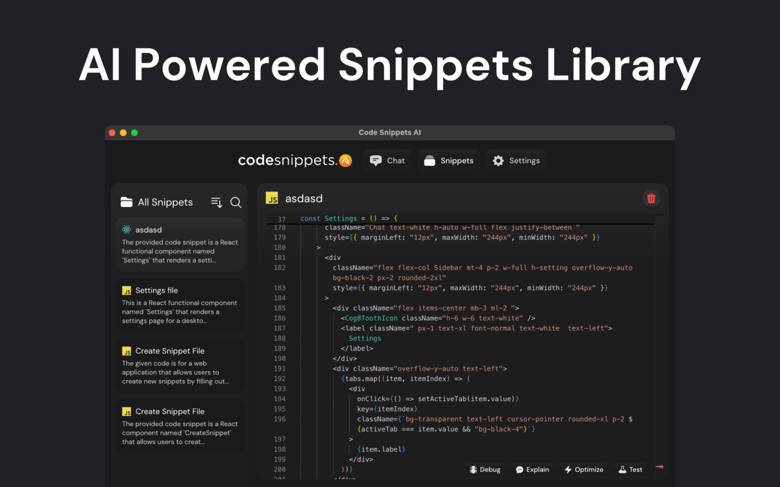Open the Chat tab
Screen dimensions: 780x487
click(387, 160)
